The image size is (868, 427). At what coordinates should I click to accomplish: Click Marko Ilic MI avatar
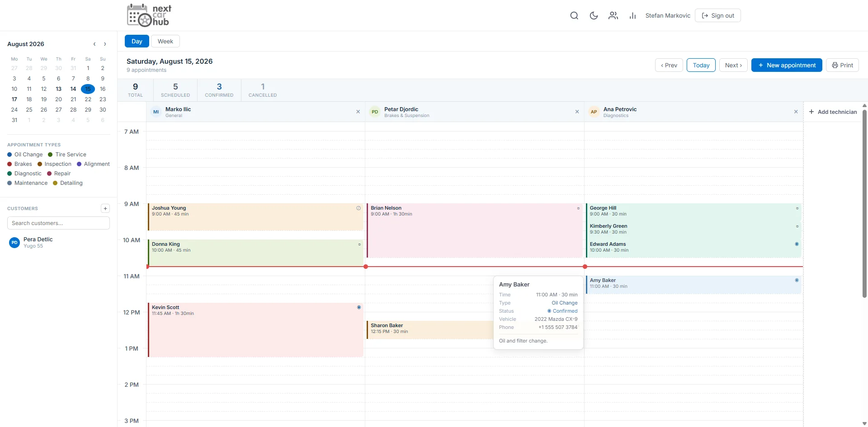click(156, 112)
